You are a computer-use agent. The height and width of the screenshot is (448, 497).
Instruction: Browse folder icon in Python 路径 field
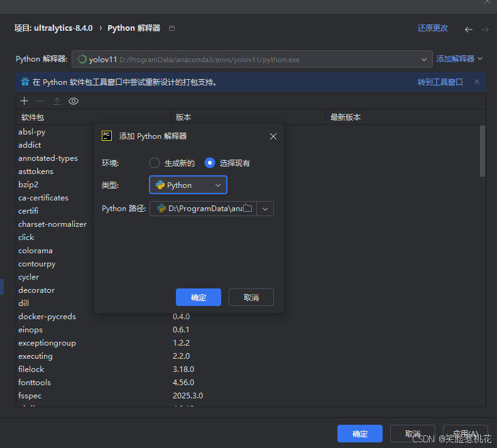coord(248,209)
